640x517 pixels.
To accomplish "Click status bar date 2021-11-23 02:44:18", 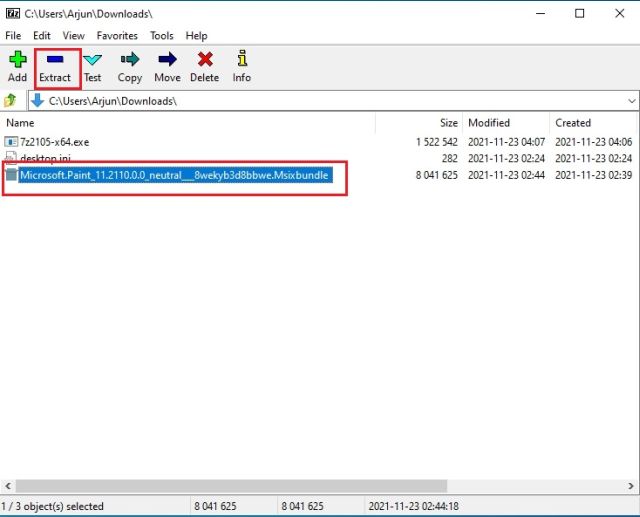I will pos(413,506).
